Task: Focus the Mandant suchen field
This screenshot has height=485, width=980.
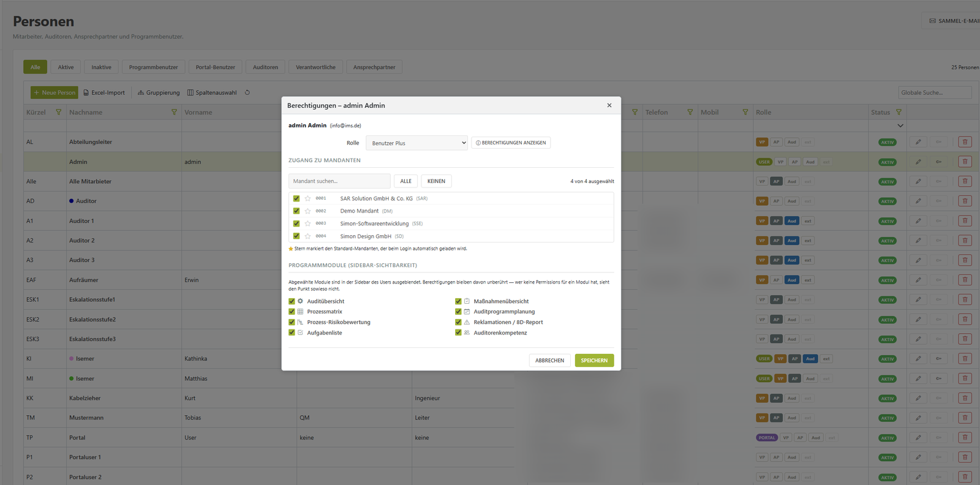Action: point(339,181)
